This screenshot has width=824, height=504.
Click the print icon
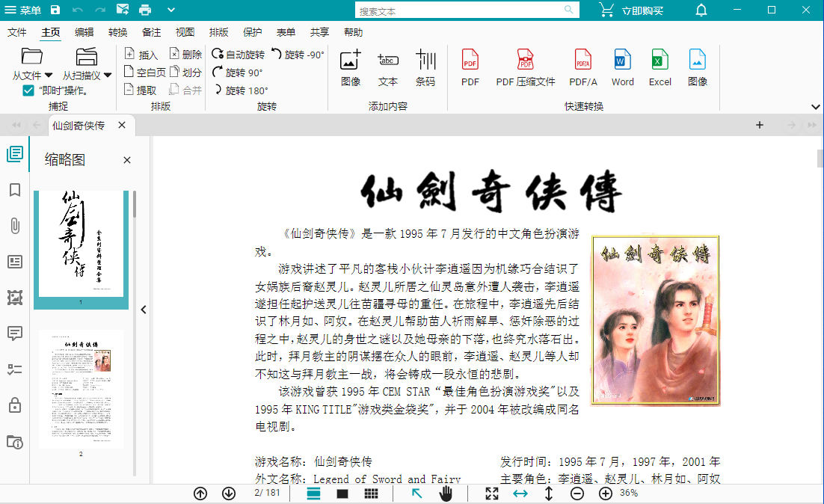145,10
